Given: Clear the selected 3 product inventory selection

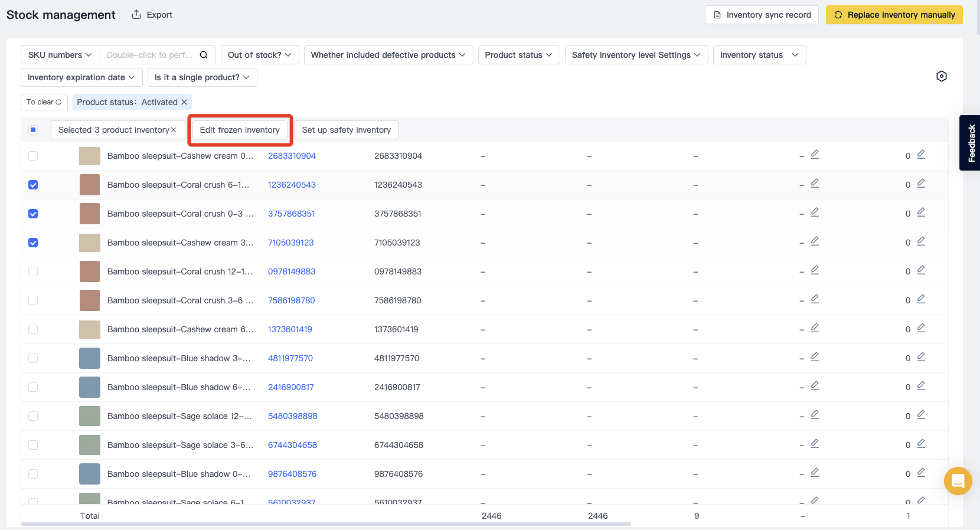Looking at the screenshot, I should click(x=174, y=130).
